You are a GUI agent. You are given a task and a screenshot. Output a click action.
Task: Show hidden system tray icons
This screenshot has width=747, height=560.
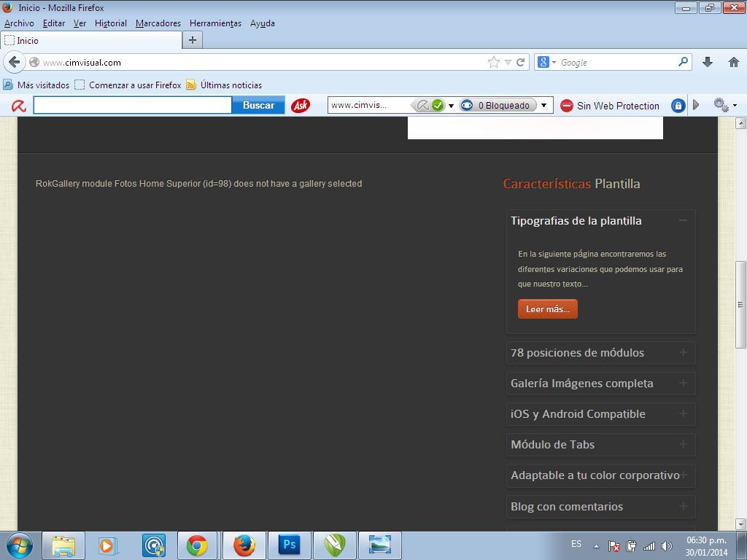click(596, 546)
